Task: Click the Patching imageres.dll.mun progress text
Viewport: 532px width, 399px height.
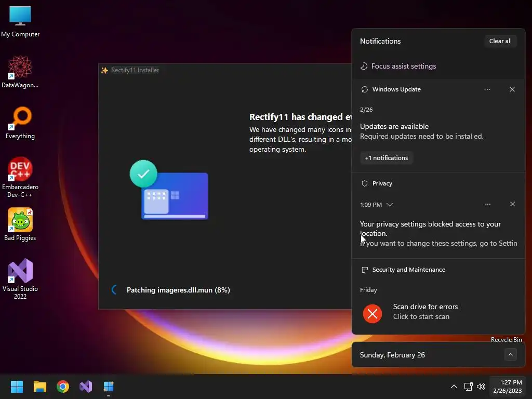Action: (x=179, y=290)
